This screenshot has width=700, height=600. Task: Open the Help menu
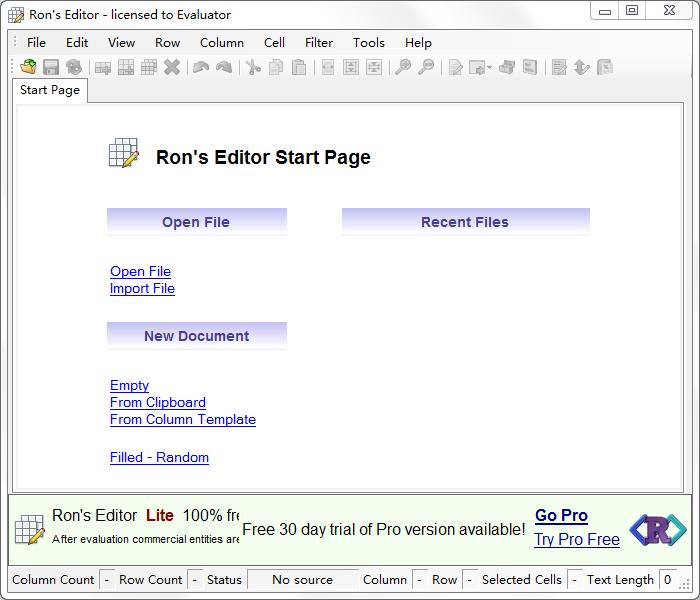[x=418, y=42]
